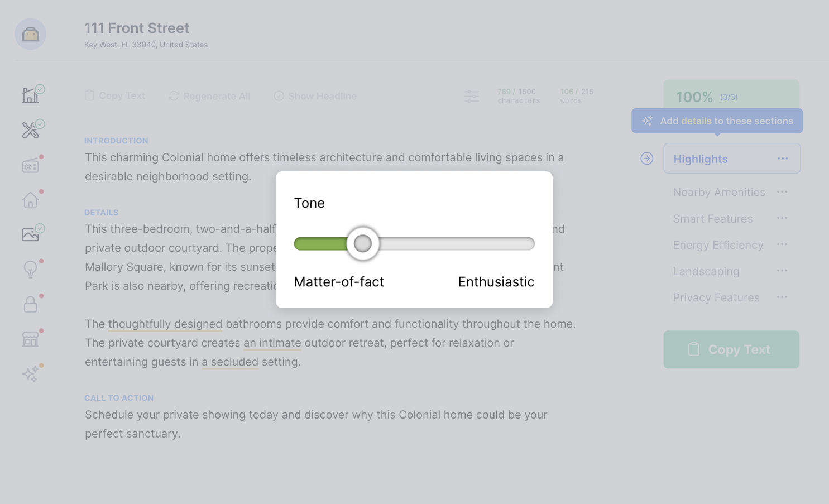The width and height of the screenshot is (829, 504).
Task: Click the circled arrow beside Highlights
Action: pyautogui.click(x=646, y=159)
